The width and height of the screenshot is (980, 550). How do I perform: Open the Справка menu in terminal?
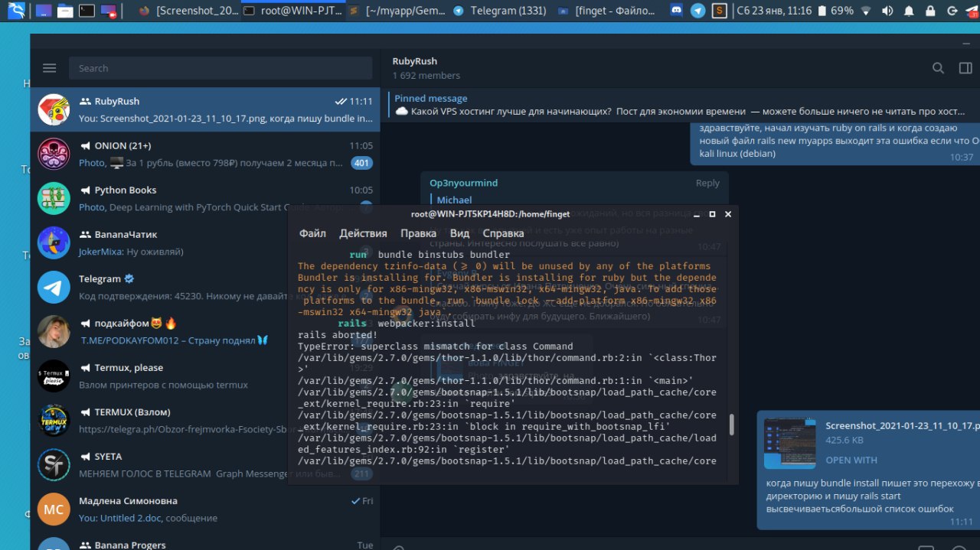tap(503, 233)
